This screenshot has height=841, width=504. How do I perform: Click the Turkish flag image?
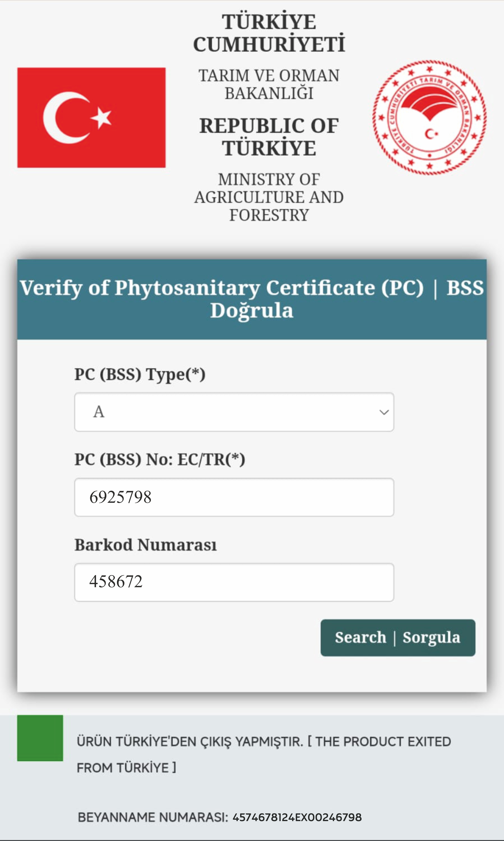(91, 118)
